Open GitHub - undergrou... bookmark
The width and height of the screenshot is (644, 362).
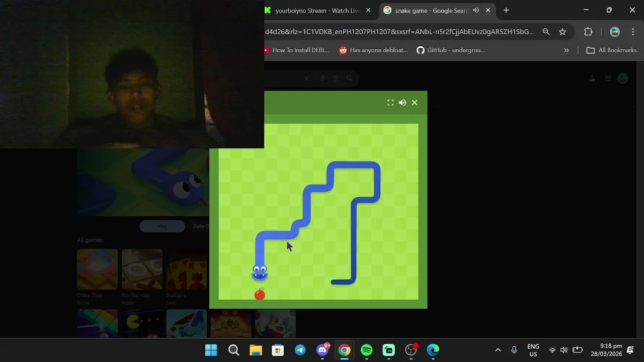click(x=451, y=50)
